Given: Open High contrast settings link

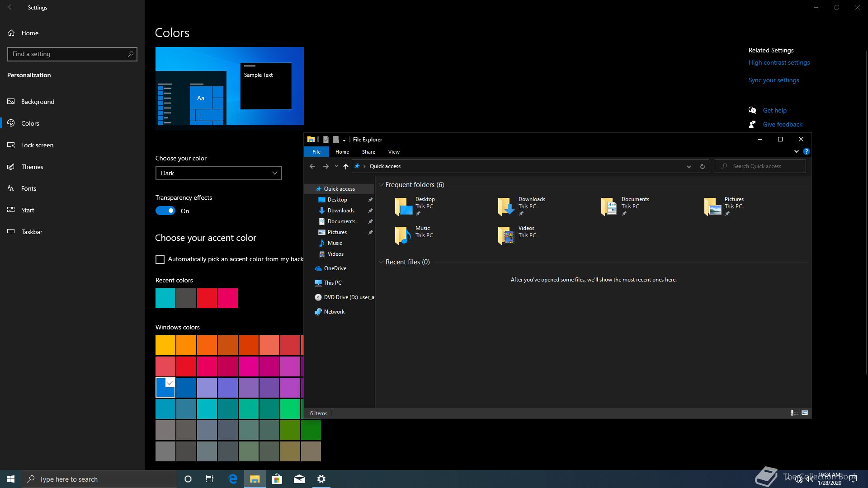Looking at the screenshot, I should (779, 62).
